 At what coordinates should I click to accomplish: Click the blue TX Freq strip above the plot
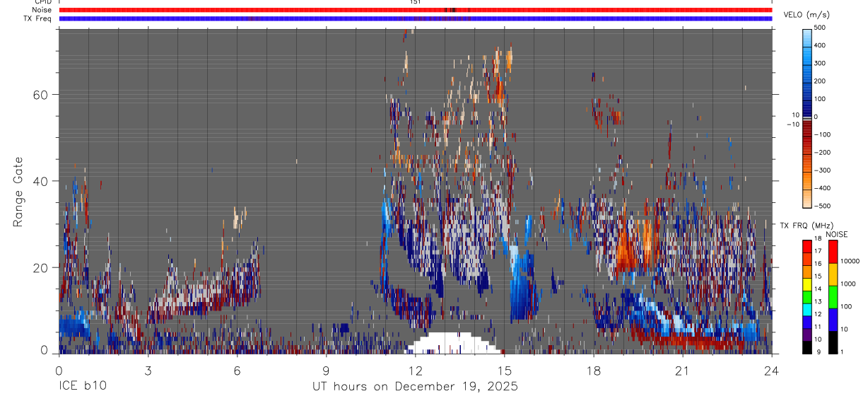click(415, 18)
